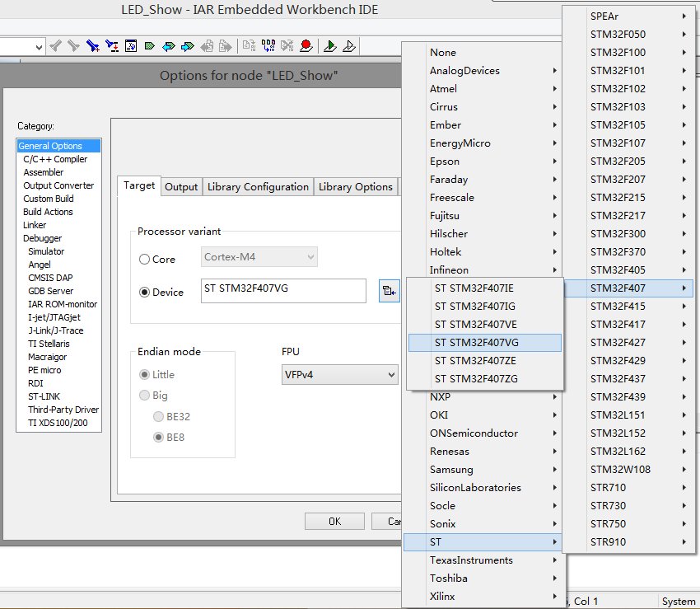The image size is (700, 609).
Task: Go to previous bookmark icon
Action: pyautogui.click(x=168, y=46)
